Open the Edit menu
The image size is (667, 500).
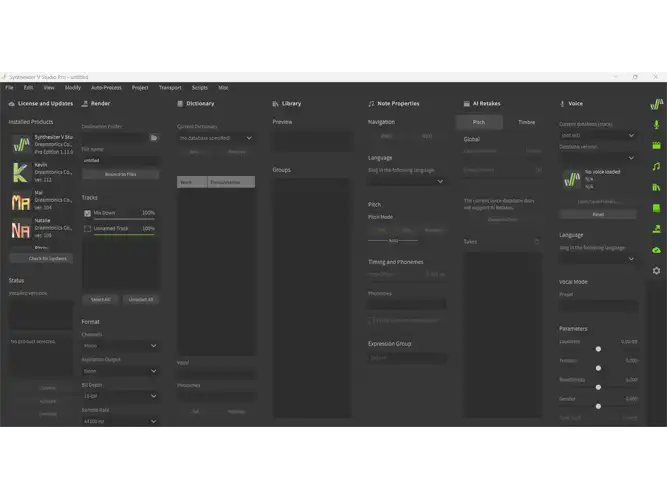[29, 88]
